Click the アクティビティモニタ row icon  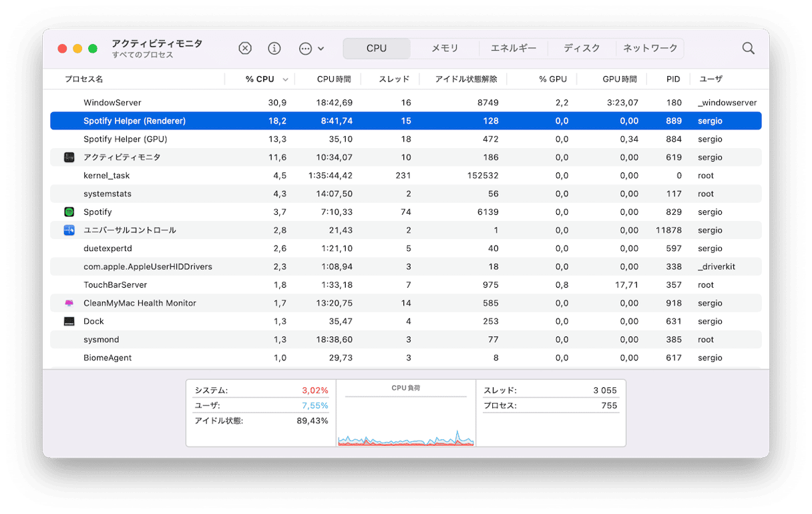(69, 158)
